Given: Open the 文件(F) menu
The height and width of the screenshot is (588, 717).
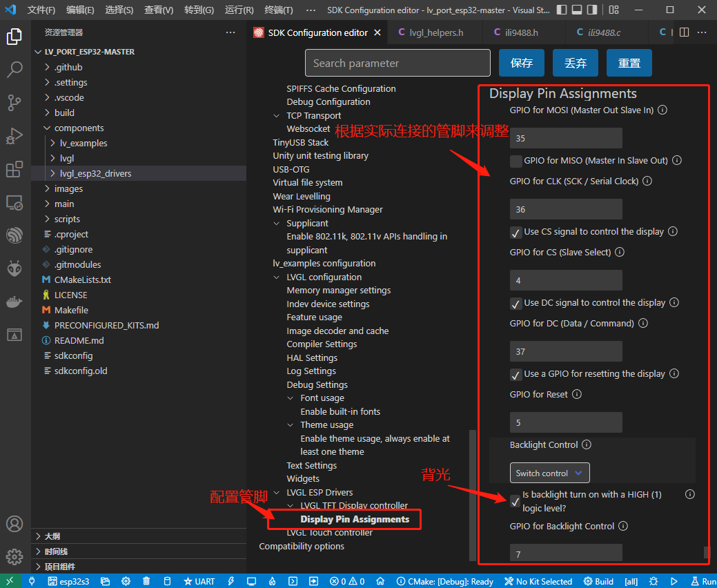Looking at the screenshot, I should point(41,10).
